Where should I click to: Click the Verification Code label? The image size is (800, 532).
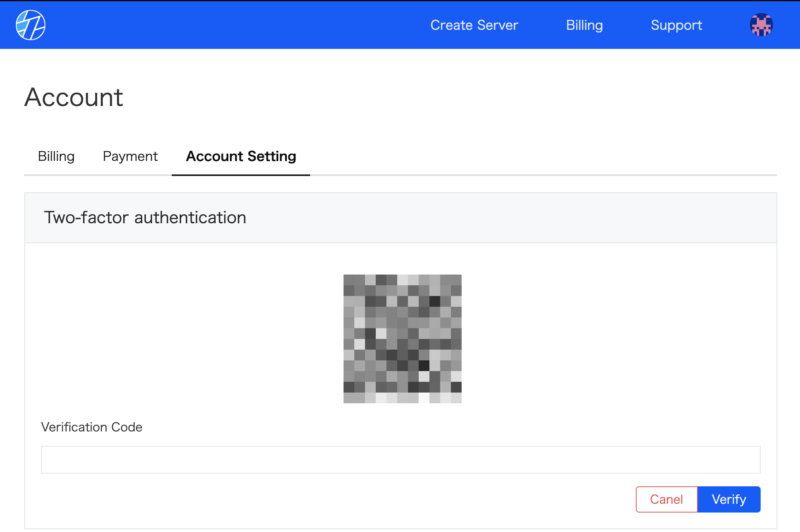[91, 427]
